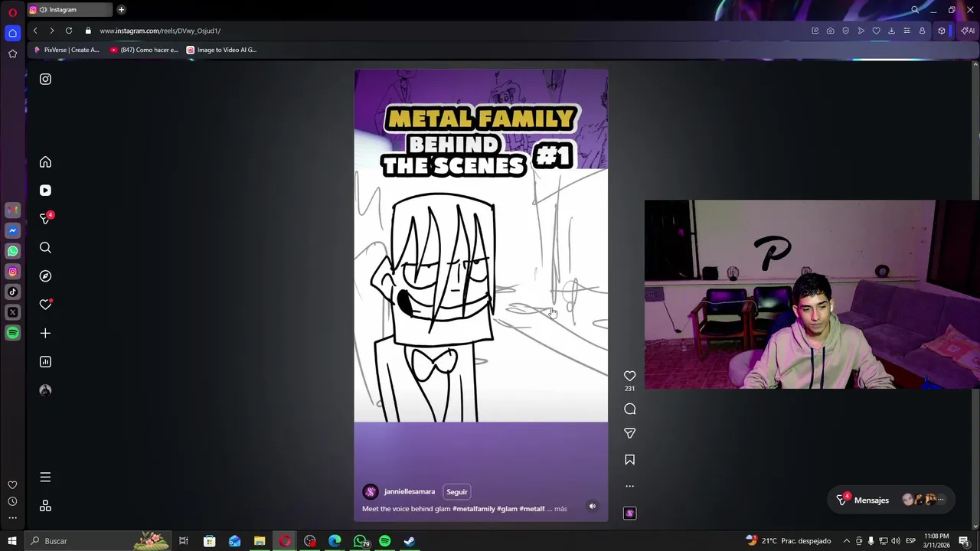This screenshot has width=980, height=551.
Task: Open the Image to Video AI bookmark
Action: point(222,50)
